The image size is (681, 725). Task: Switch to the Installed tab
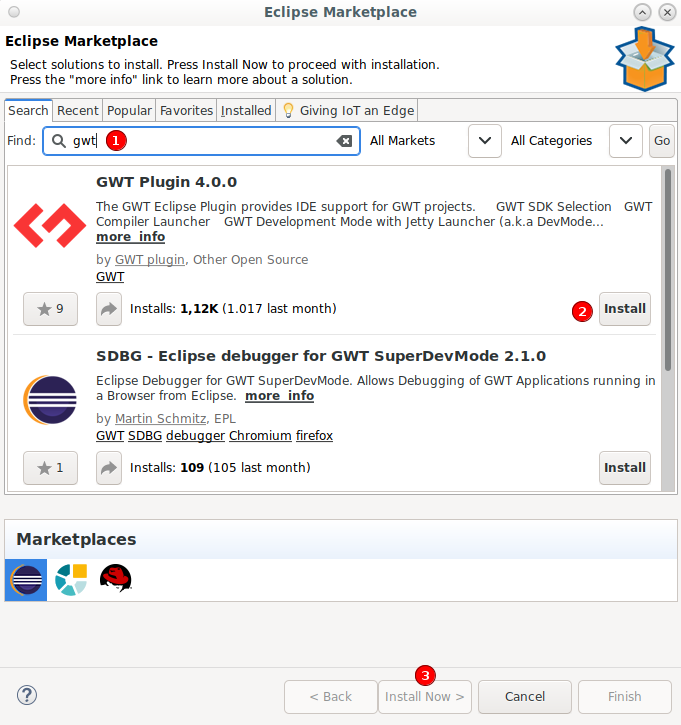246,111
